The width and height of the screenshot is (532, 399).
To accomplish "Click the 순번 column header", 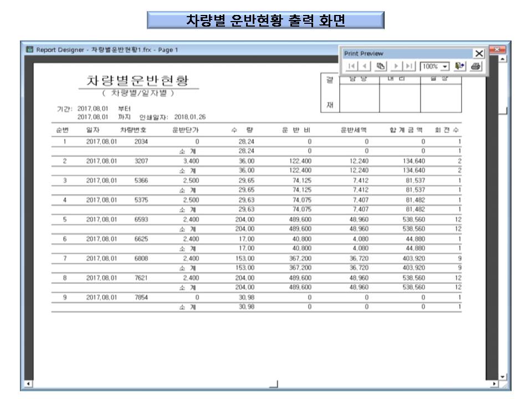I will (x=63, y=130).
